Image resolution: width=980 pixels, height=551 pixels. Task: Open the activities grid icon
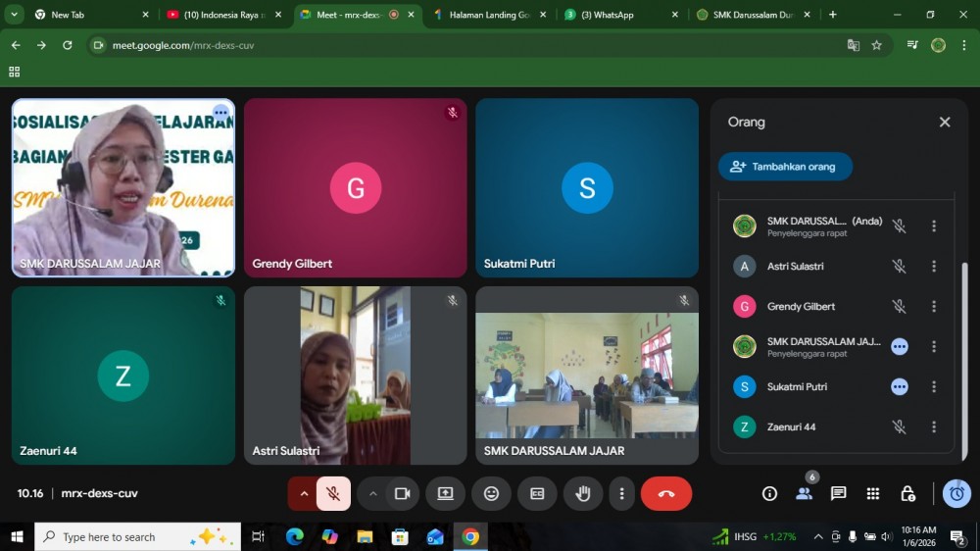pos(873,494)
